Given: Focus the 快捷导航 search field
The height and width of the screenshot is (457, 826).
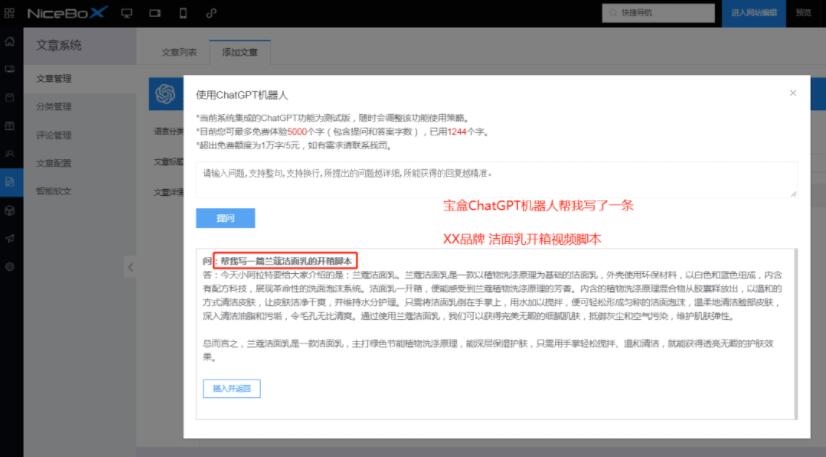Looking at the screenshot, I should [658, 13].
